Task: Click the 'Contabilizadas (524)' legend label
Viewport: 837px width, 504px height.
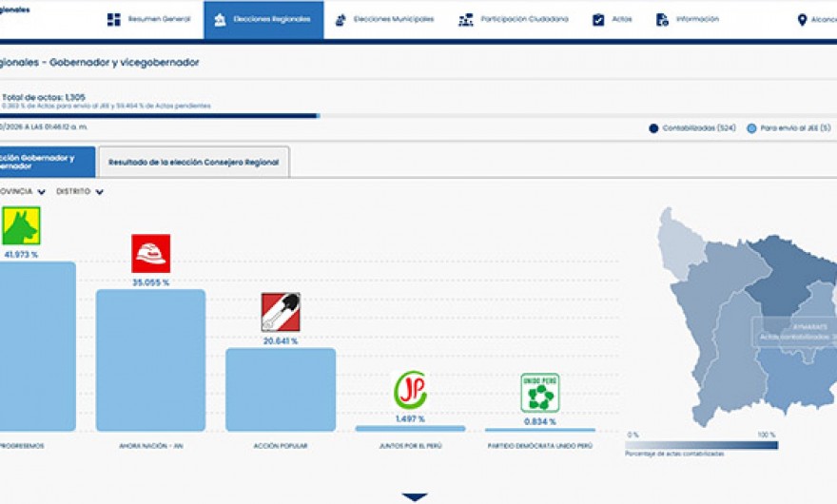Action: tap(699, 128)
